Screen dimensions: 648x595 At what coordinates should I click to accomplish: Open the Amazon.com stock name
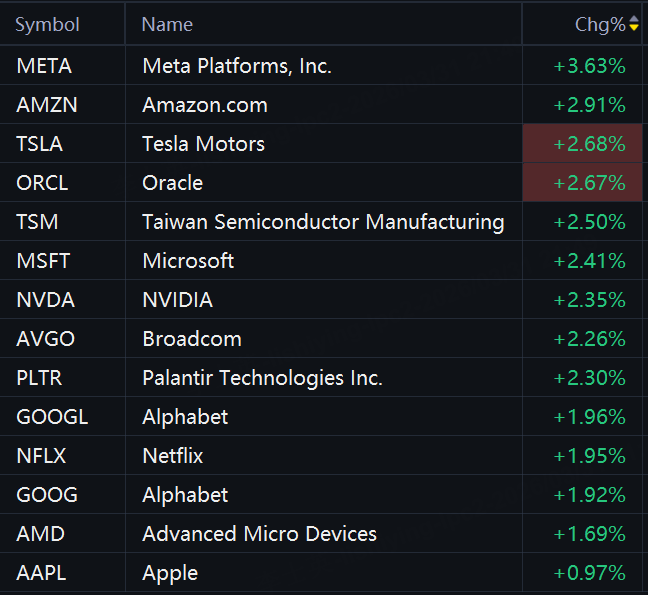click(205, 105)
